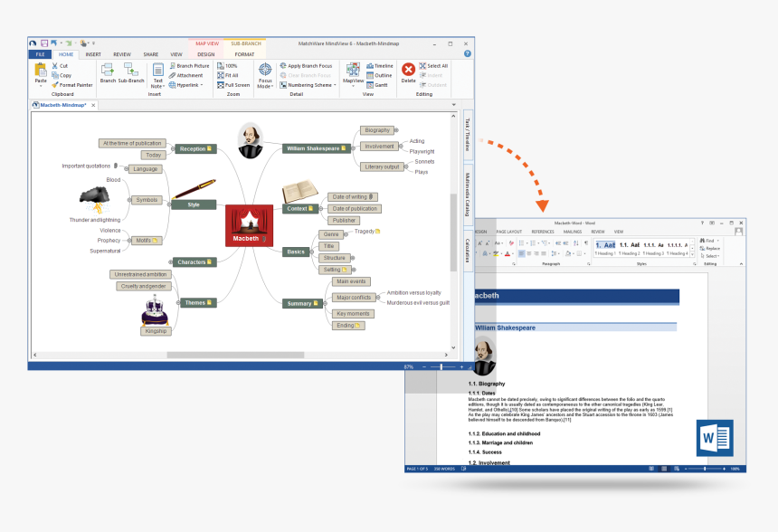This screenshot has width=778, height=532.
Task: Apply the Heading 3 style in Word
Action: (653, 249)
